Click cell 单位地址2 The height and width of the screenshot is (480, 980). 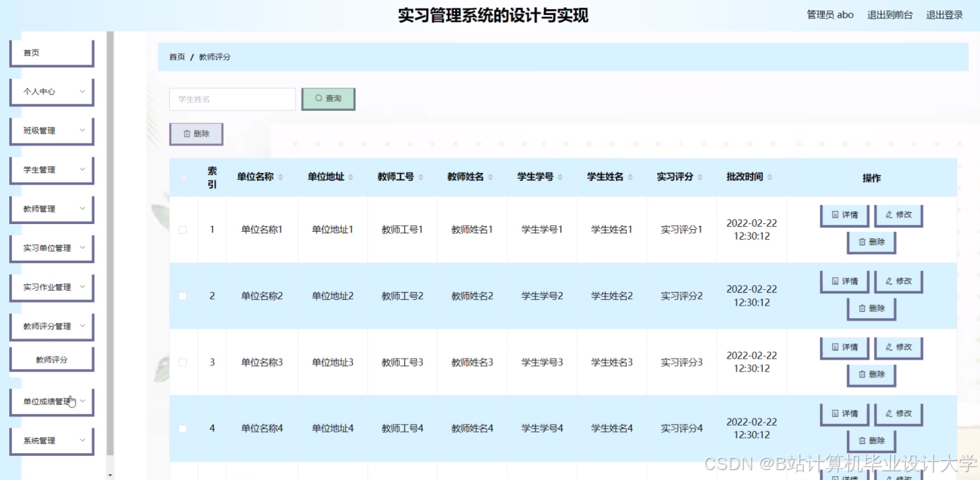pyautogui.click(x=333, y=296)
